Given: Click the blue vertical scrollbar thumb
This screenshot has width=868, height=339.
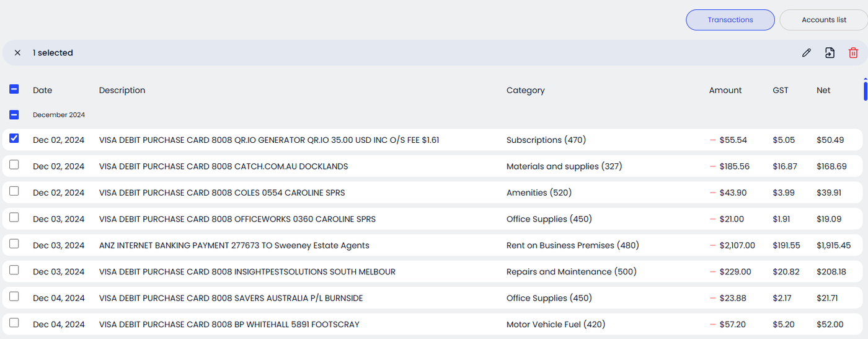Looking at the screenshot, I should pos(865,90).
